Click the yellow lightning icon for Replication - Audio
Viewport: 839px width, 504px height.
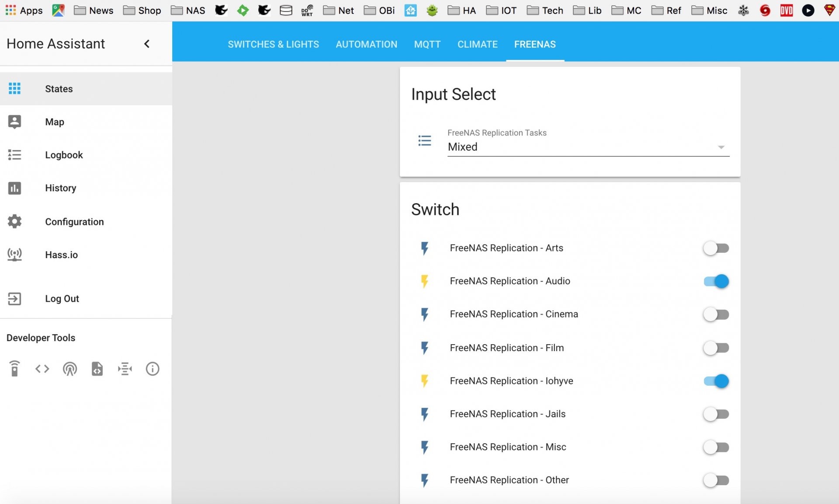coord(424,281)
